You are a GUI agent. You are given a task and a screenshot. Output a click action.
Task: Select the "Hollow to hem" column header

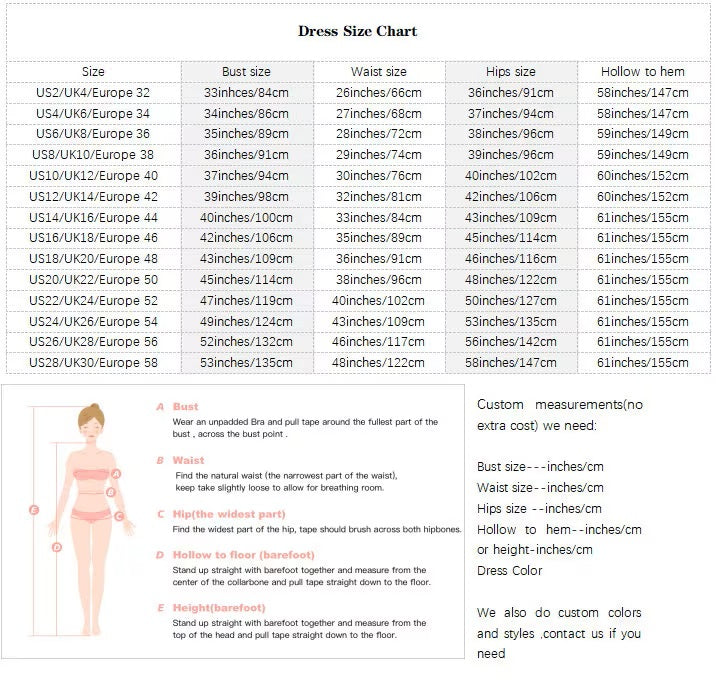(642, 72)
